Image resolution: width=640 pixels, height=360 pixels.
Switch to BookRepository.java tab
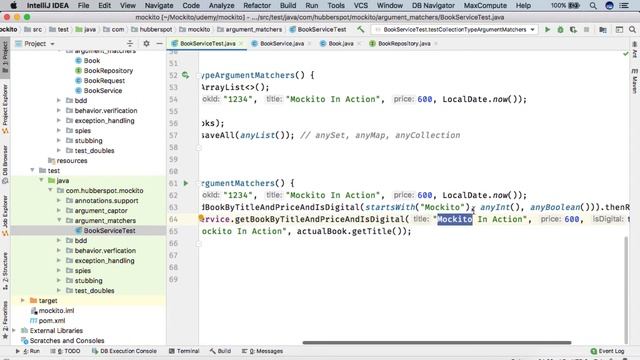coord(404,43)
